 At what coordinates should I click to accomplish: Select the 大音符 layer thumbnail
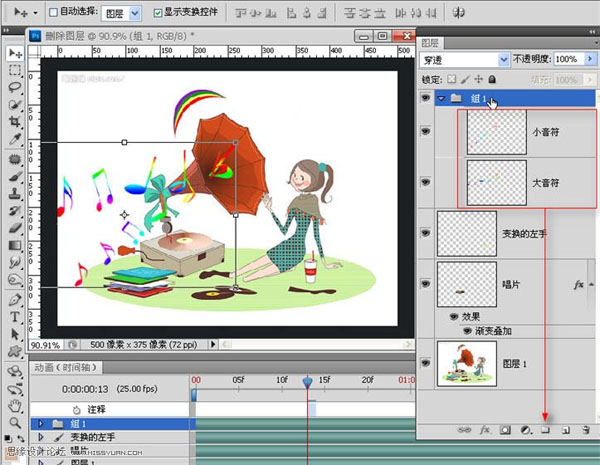coord(497,183)
